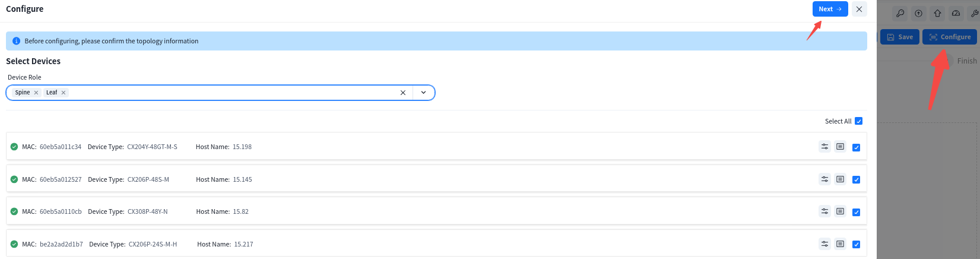Click the Configure button
This screenshot has width=980, height=259.
coord(949,37)
